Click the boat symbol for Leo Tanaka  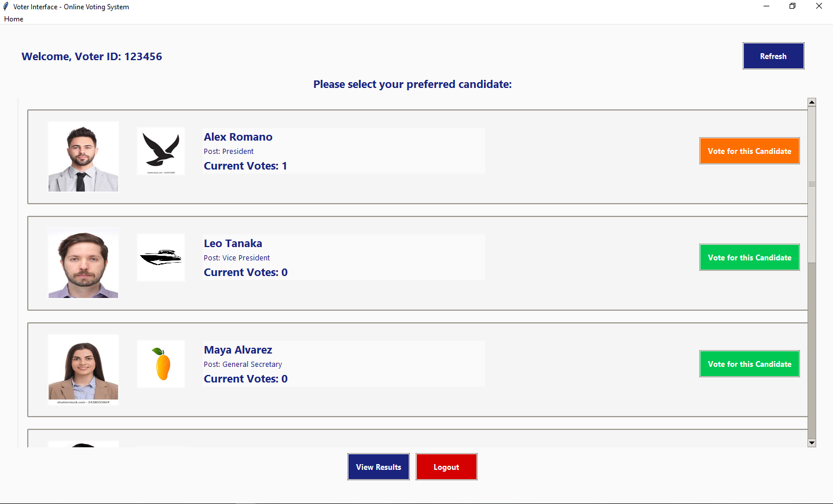160,257
